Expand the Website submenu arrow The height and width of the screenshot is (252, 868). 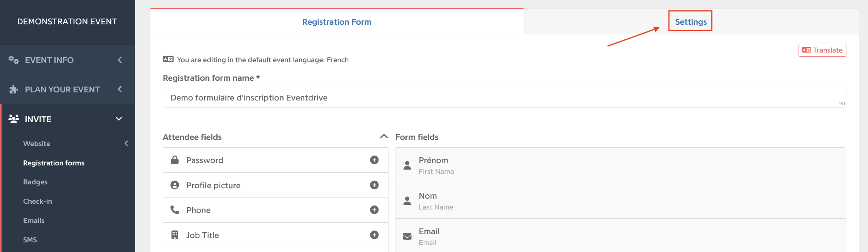pos(126,143)
